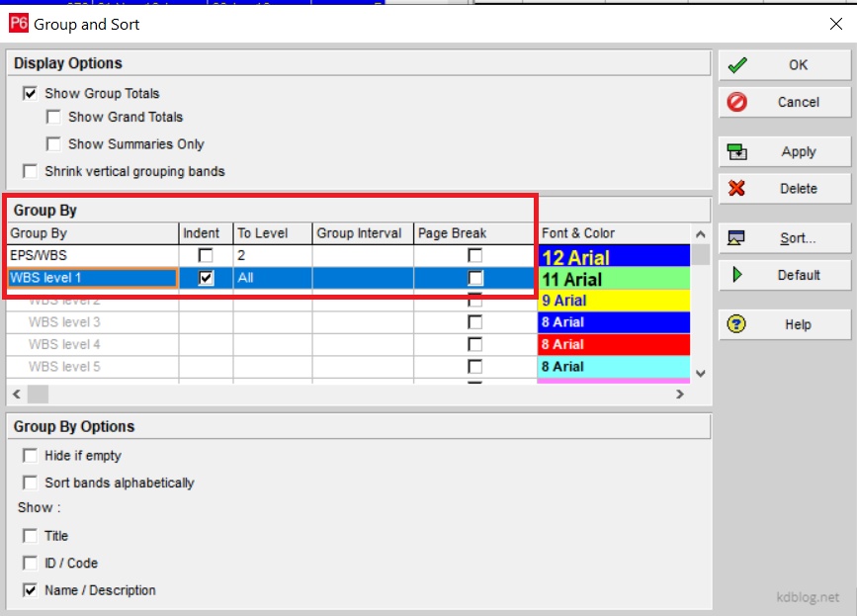Image resolution: width=857 pixels, height=616 pixels.
Task: Click the red X Delete icon
Action: [737, 188]
